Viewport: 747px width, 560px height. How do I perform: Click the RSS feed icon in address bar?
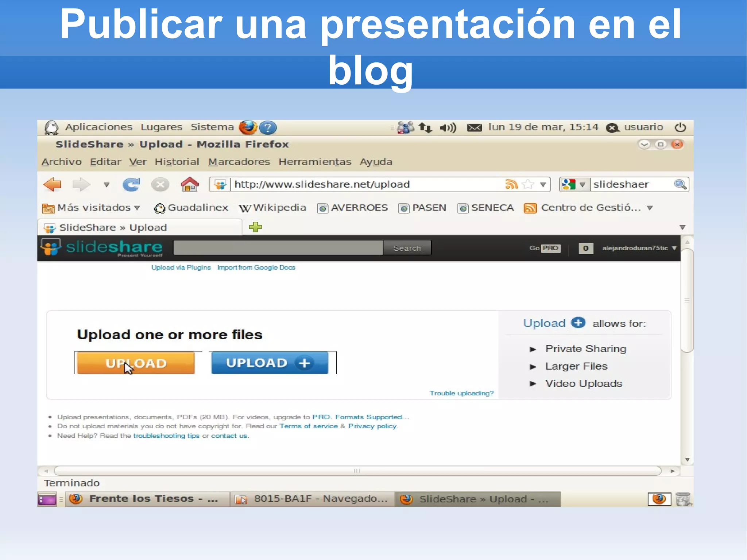click(511, 184)
